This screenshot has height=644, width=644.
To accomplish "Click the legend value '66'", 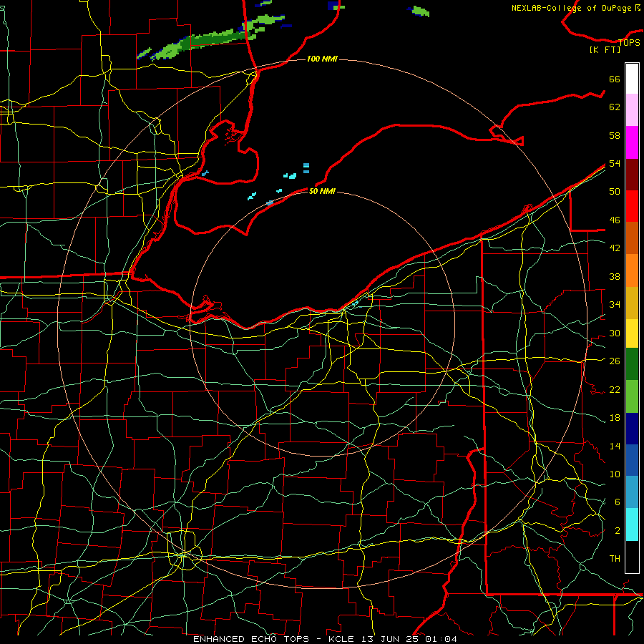I will 615,79.
